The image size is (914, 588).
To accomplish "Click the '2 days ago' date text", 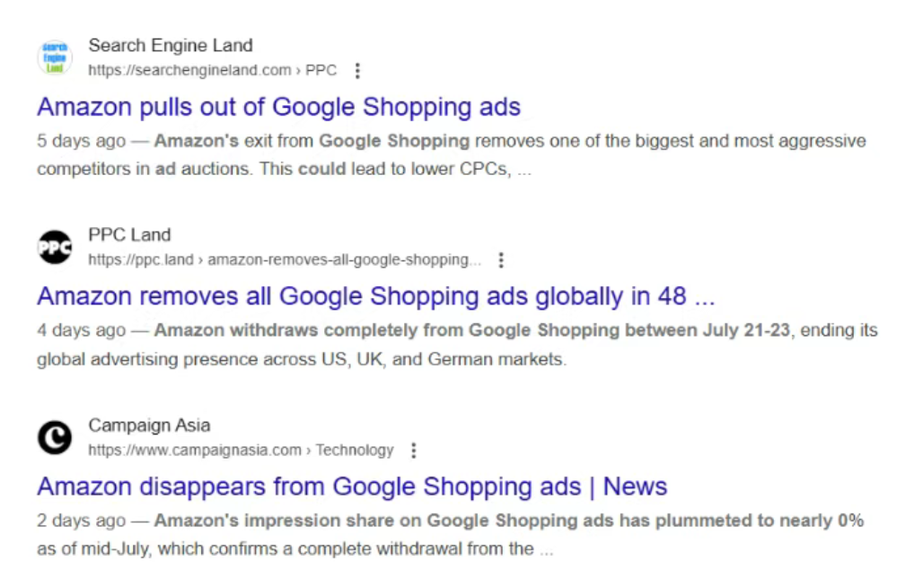I will point(81,521).
